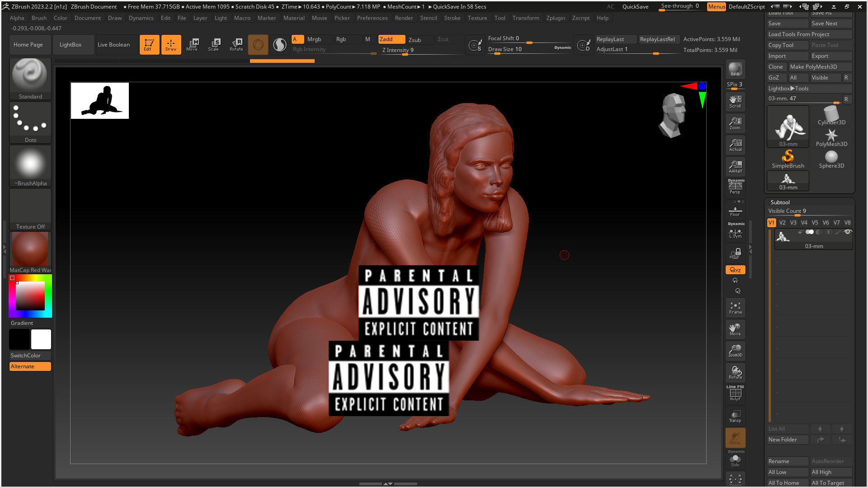868x488 pixels.
Task: Activate the Edit mode button
Action: [149, 44]
